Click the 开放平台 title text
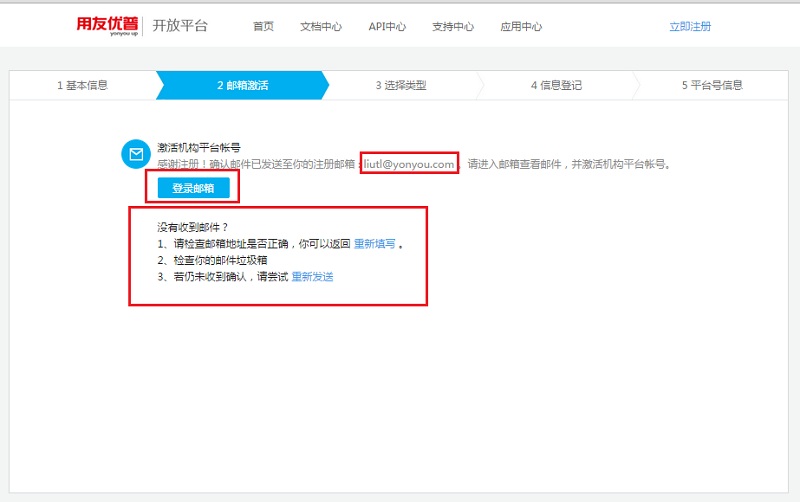 point(180,26)
